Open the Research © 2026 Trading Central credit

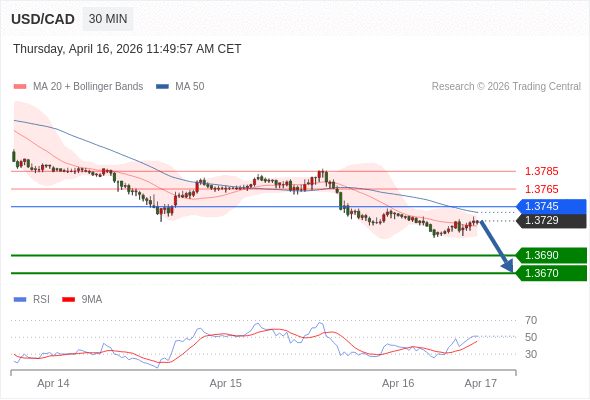coord(506,87)
